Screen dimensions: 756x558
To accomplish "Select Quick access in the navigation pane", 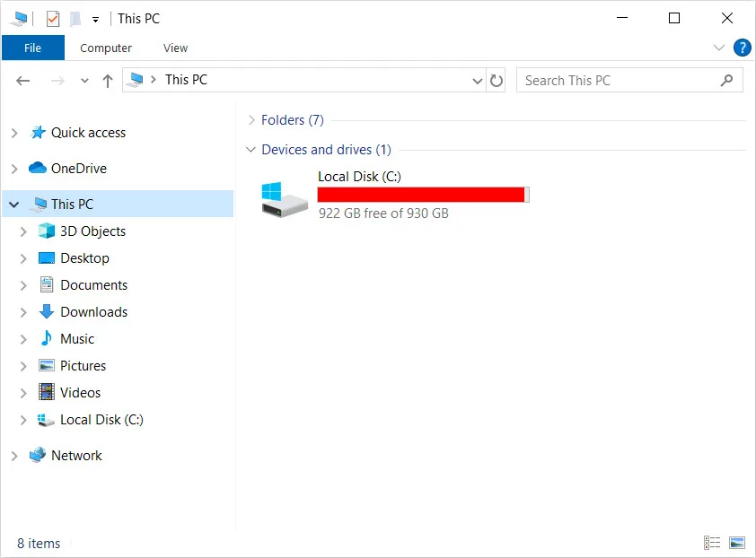I will 88,133.
